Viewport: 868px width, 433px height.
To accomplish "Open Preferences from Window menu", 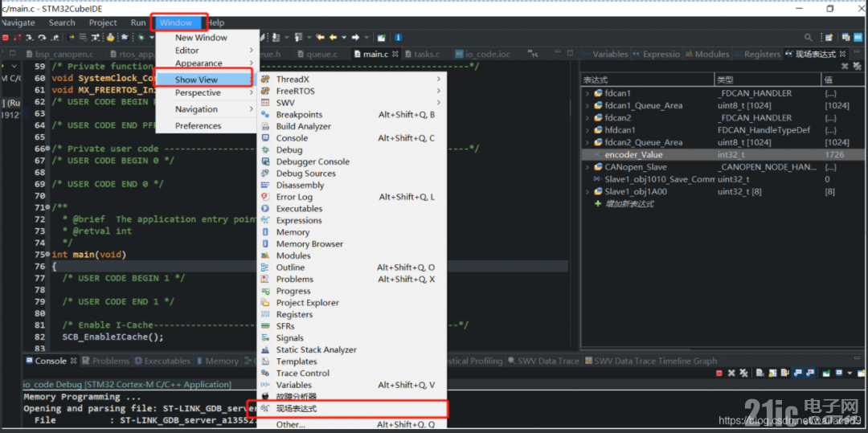I will coord(207,125).
